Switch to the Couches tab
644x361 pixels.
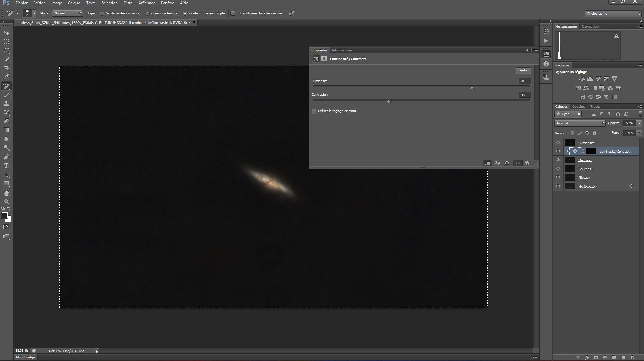(x=578, y=107)
